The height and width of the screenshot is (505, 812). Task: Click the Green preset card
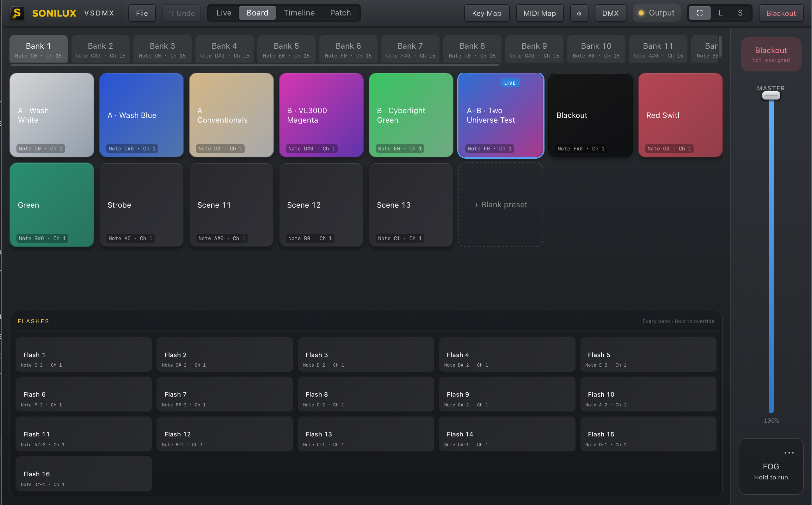tap(52, 205)
